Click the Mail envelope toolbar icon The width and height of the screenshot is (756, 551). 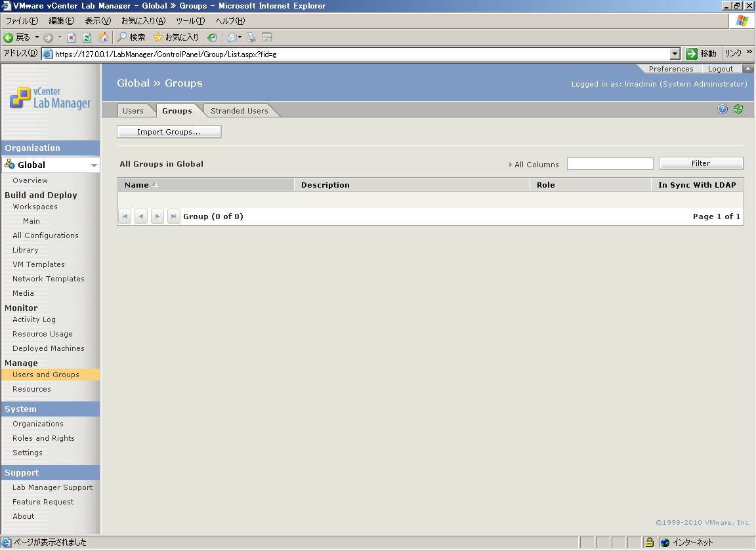(232, 37)
